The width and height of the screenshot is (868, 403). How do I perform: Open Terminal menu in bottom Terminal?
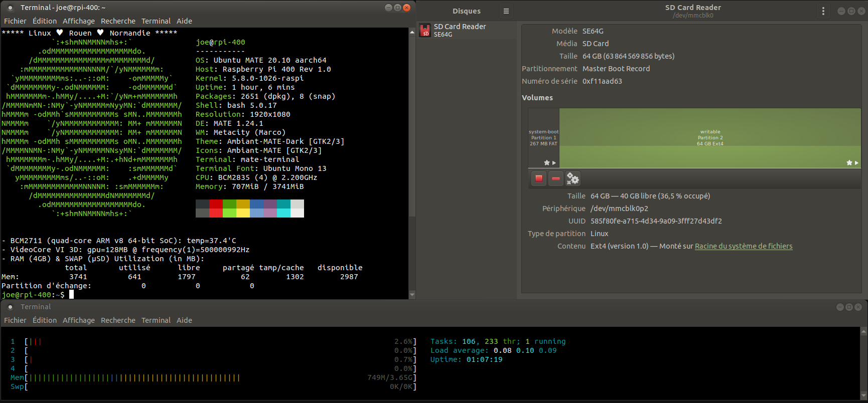click(x=156, y=320)
